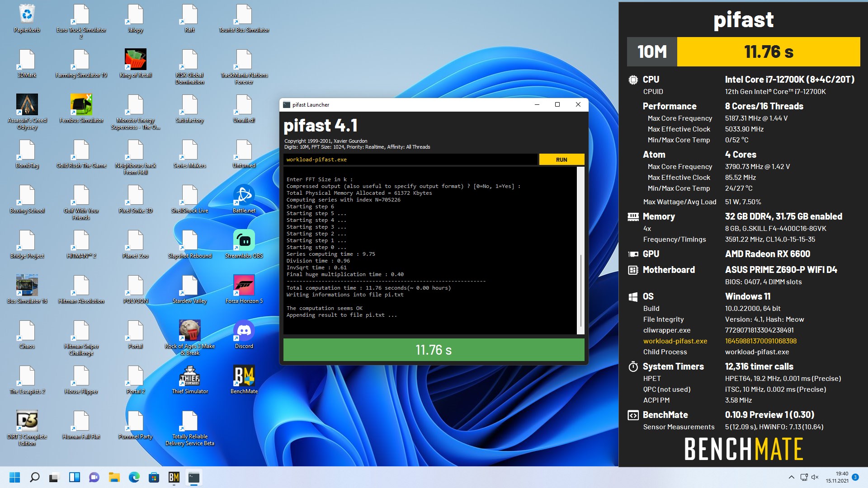
Task: Launch Fernbus Simulator shortcut
Action: [x=81, y=109]
